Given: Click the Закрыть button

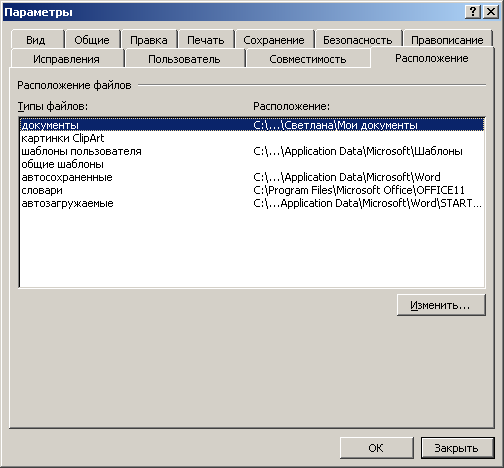Looking at the screenshot, I should tap(457, 448).
